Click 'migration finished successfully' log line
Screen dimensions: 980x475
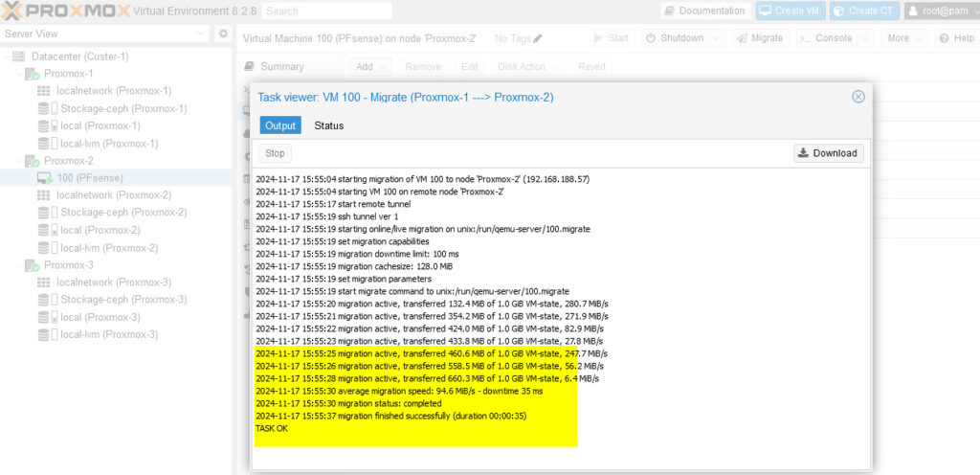pyautogui.click(x=391, y=416)
